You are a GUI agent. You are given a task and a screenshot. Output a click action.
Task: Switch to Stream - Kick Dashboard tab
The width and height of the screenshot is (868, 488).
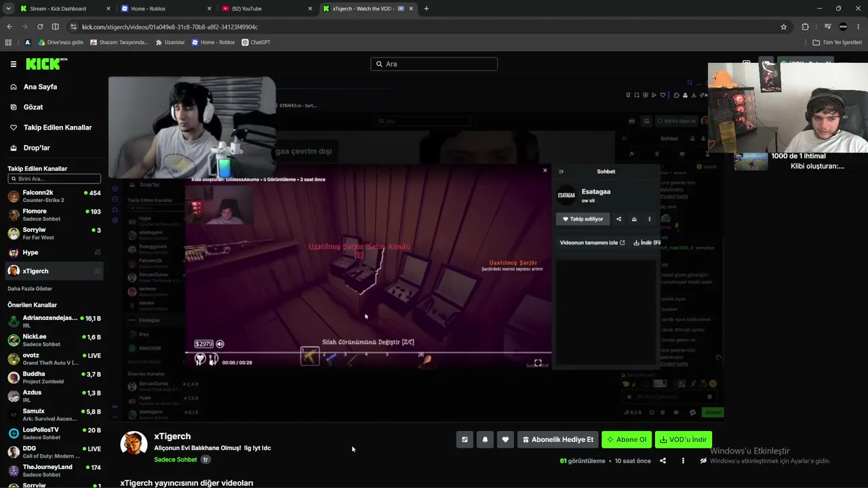coord(64,9)
